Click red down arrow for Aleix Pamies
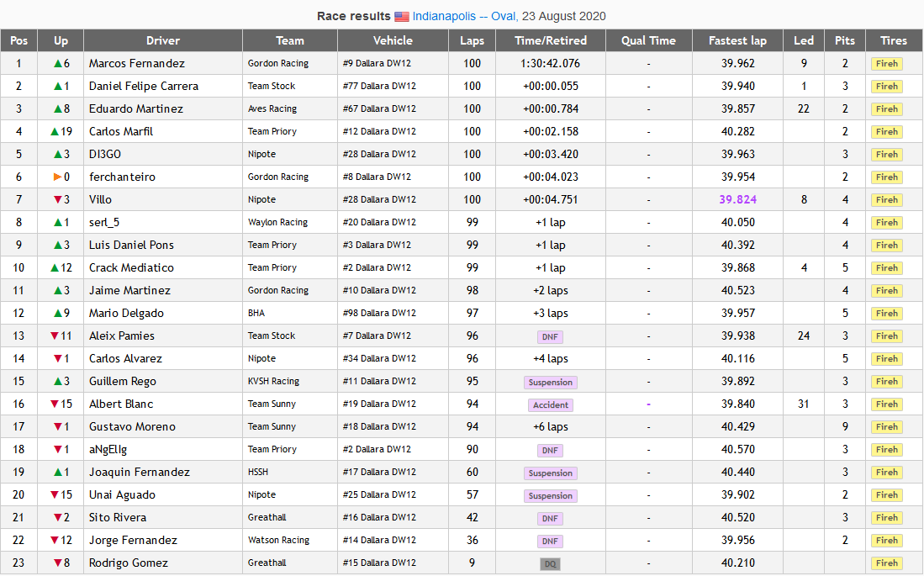924x576 pixels. coord(54,336)
